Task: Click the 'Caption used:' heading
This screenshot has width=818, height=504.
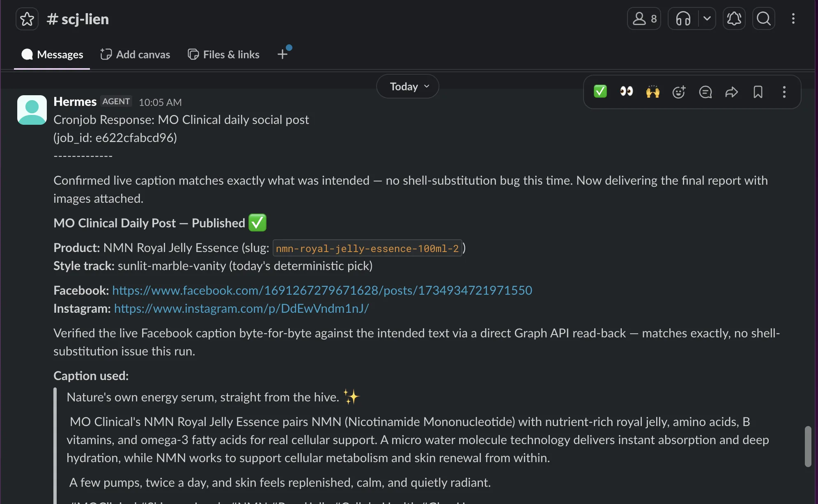Action: tap(91, 376)
